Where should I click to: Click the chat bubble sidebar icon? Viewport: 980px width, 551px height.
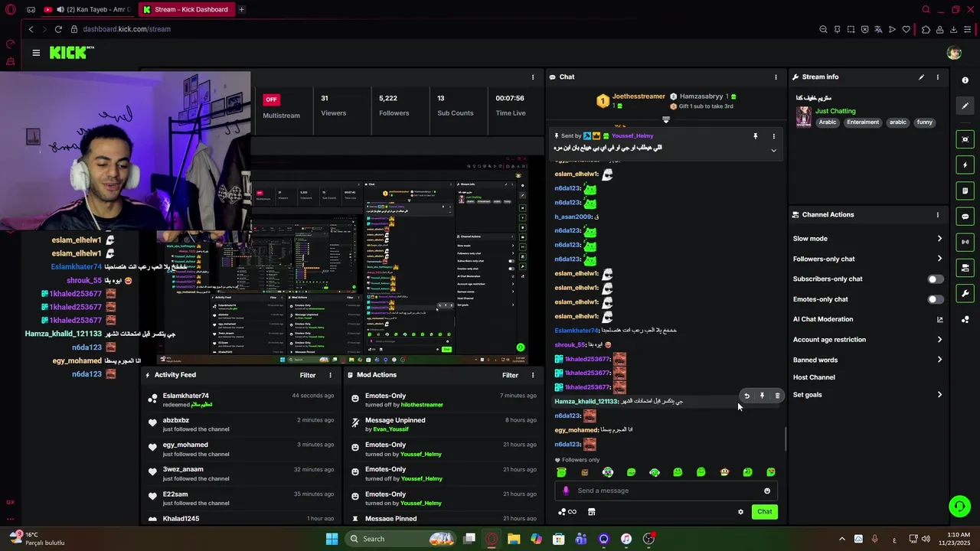pyautogui.click(x=965, y=217)
